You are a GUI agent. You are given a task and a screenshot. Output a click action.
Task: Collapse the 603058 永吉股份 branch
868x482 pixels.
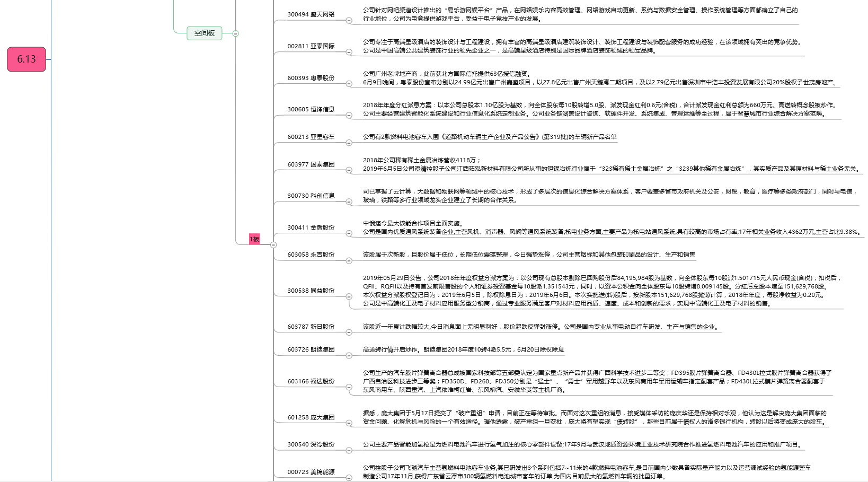coord(349,261)
